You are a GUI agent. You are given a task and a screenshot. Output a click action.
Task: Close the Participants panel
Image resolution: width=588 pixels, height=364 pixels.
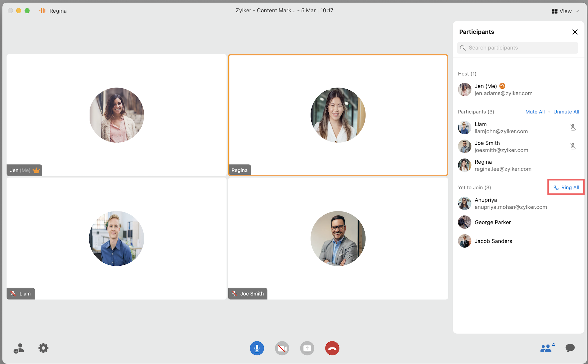point(575,32)
